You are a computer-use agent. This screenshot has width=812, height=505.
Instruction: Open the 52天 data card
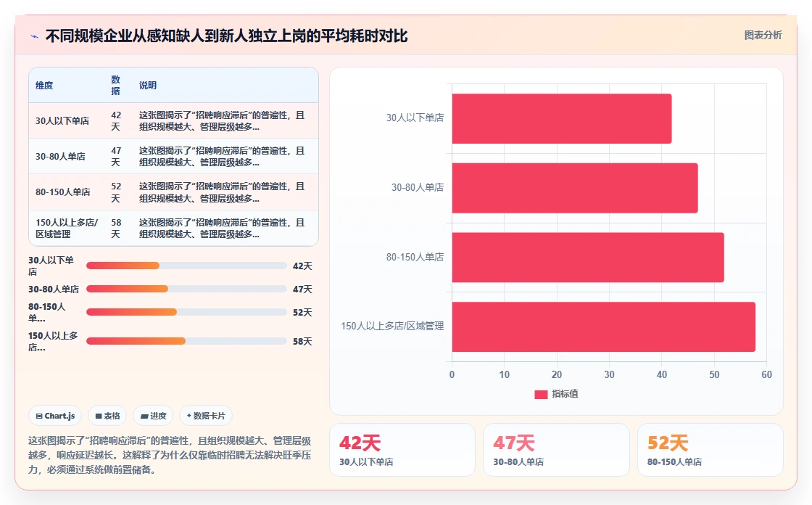point(710,450)
